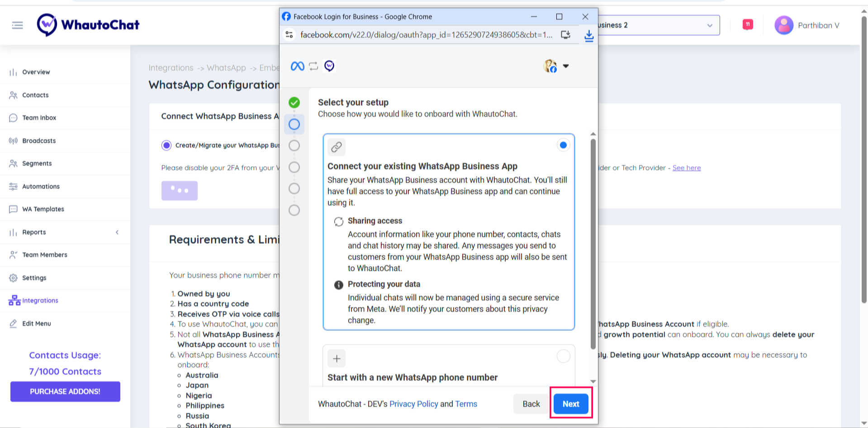Click the Back button
Viewport: 868px width, 428px height.
[x=531, y=404]
